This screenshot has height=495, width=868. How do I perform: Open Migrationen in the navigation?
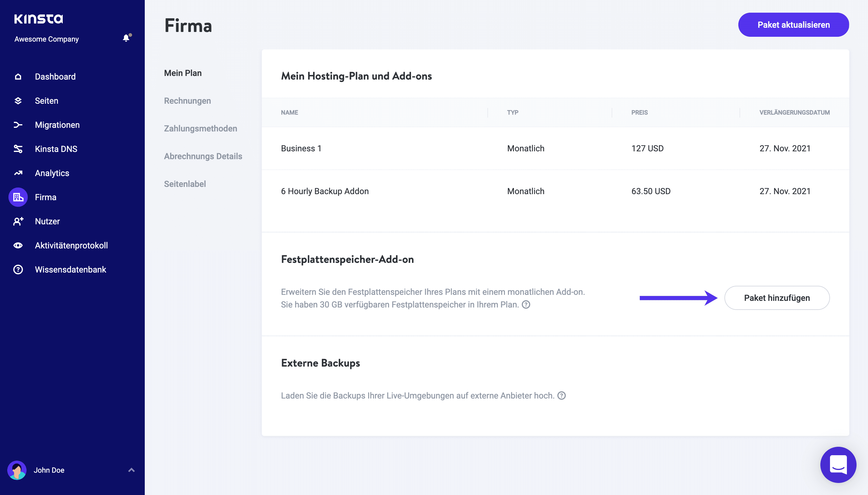click(57, 125)
